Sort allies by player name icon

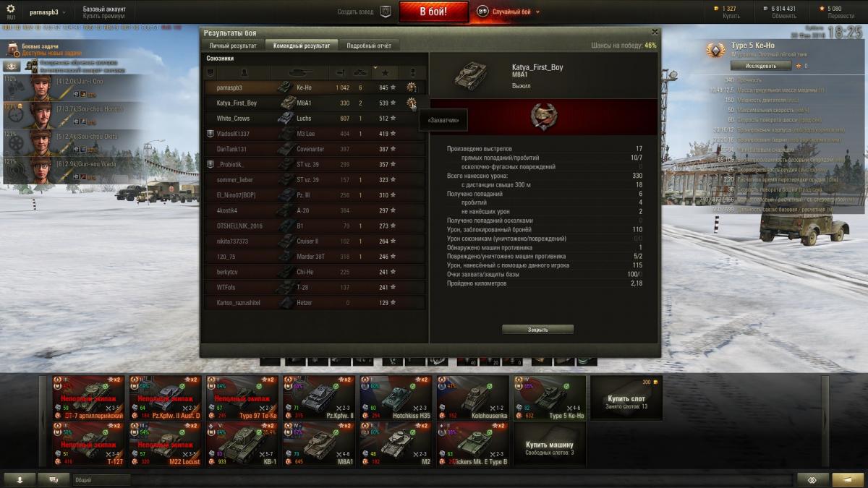(x=244, y=73)
